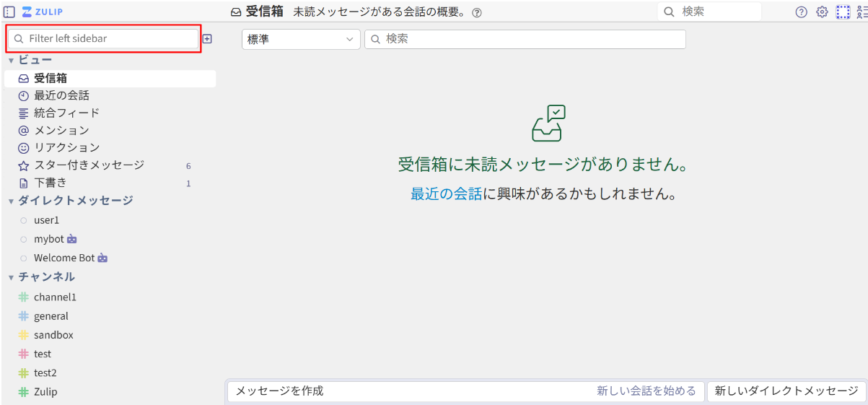Click the bot icon beside mybot
Screen dimensions: 868x405
click(x=71, y=239)
